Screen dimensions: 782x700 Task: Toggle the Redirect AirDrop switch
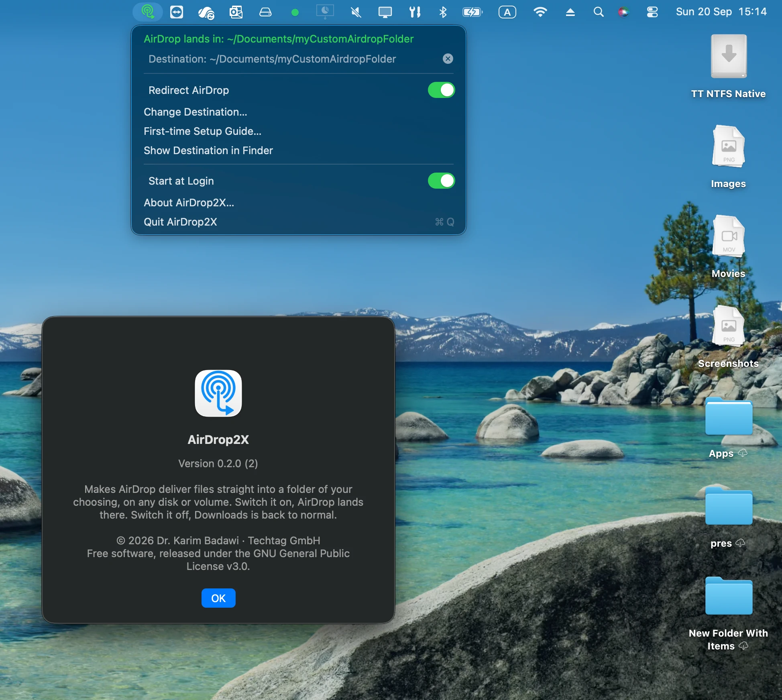[x=441, y=90]
